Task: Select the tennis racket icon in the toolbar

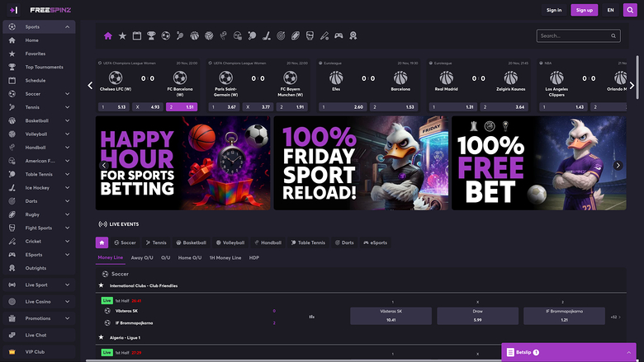Action: [x=180, y=36]
